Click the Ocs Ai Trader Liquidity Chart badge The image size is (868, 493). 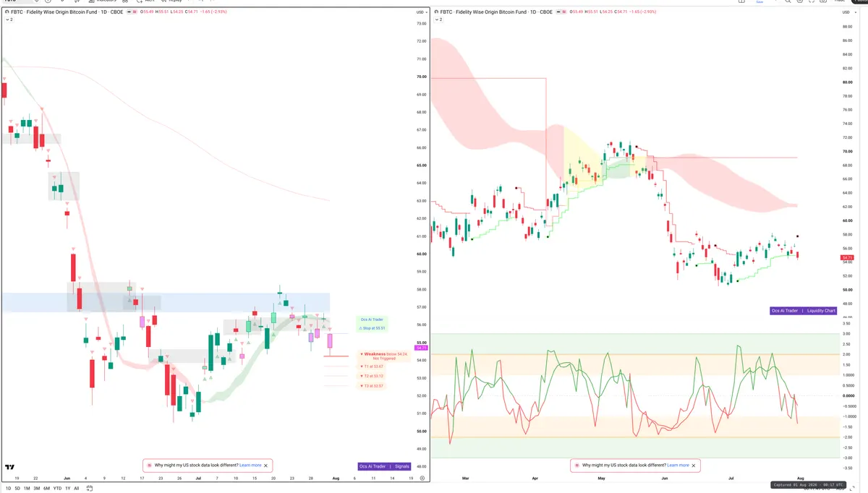(x=803, y=311)
